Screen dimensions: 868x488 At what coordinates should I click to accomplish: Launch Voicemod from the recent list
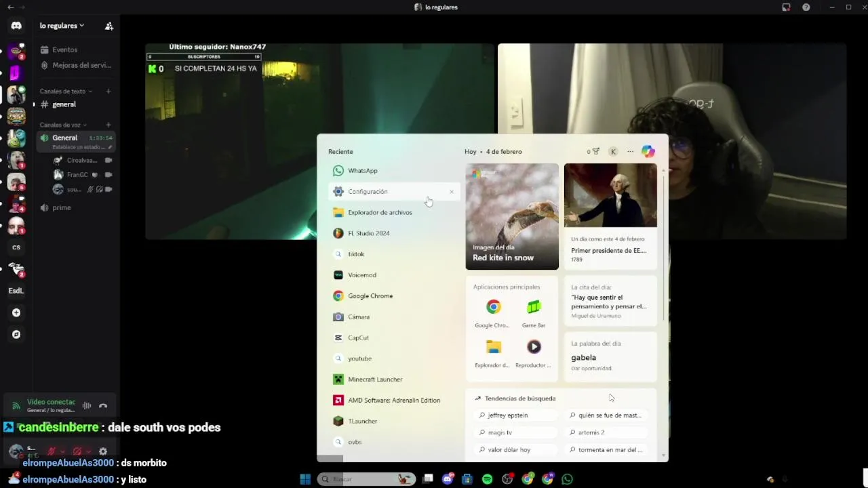click(393, 275)
